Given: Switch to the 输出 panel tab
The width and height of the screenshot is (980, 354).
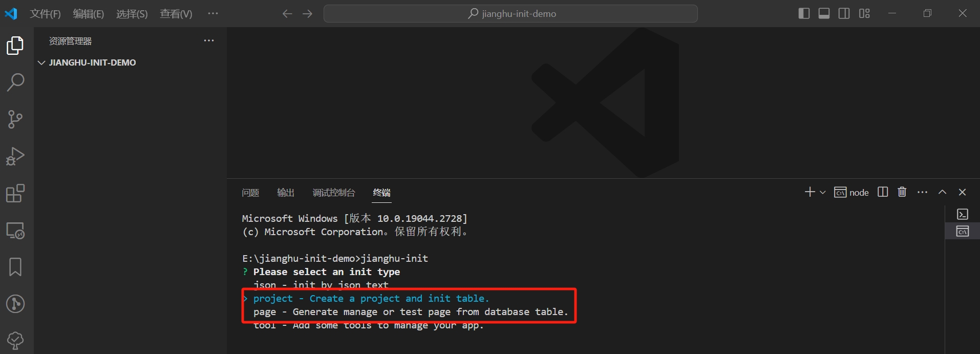Looking at the screenshot, I should point(286,193).
